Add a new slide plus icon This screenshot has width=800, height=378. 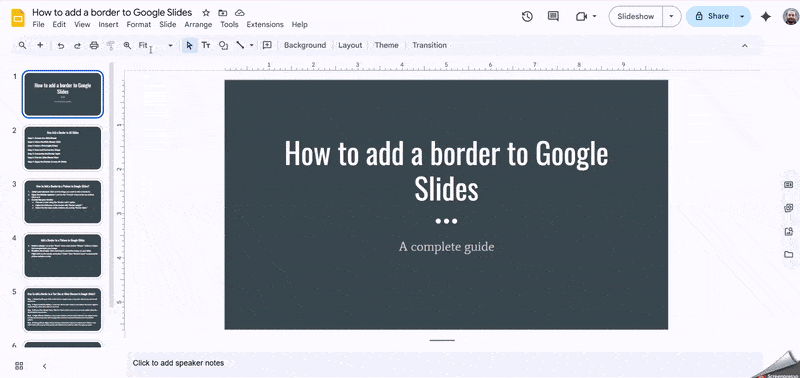click(x=40, y=45)
